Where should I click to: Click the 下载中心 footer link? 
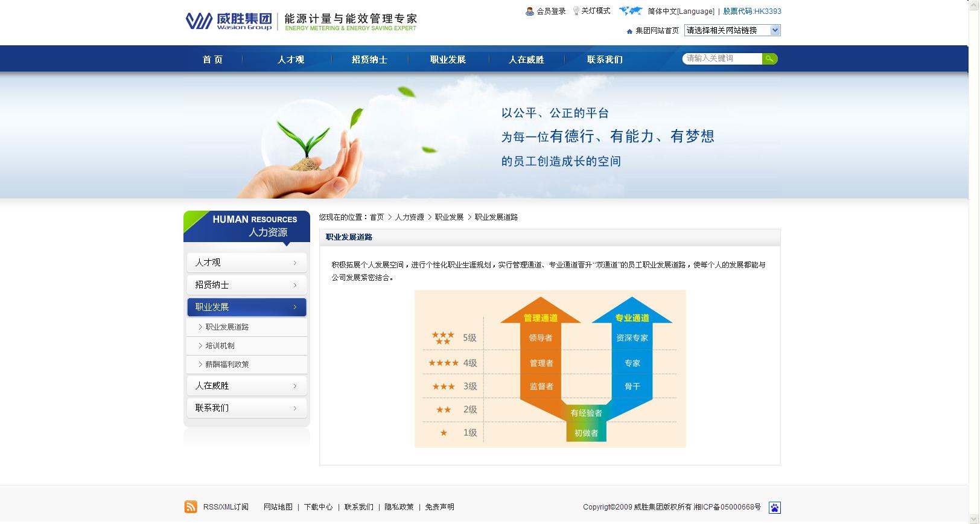click(318, 507)
